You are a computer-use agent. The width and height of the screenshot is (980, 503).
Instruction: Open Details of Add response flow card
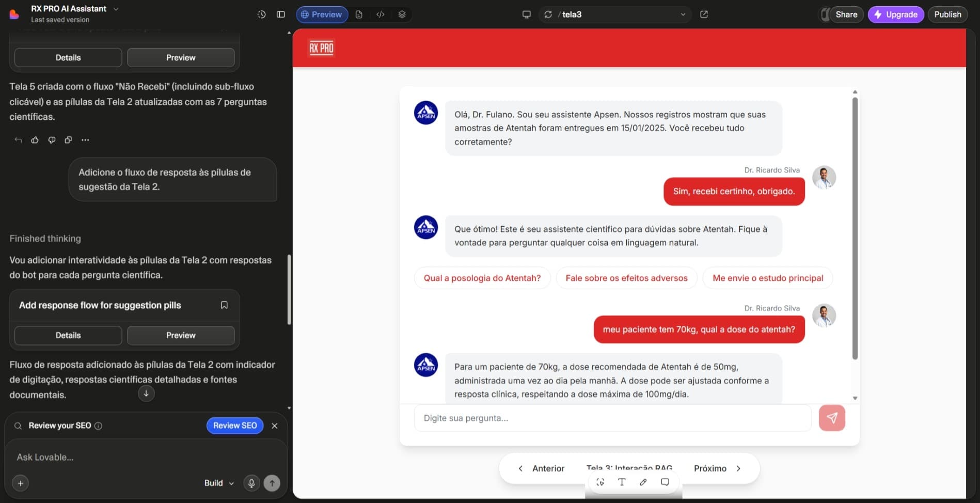[68, 335]
